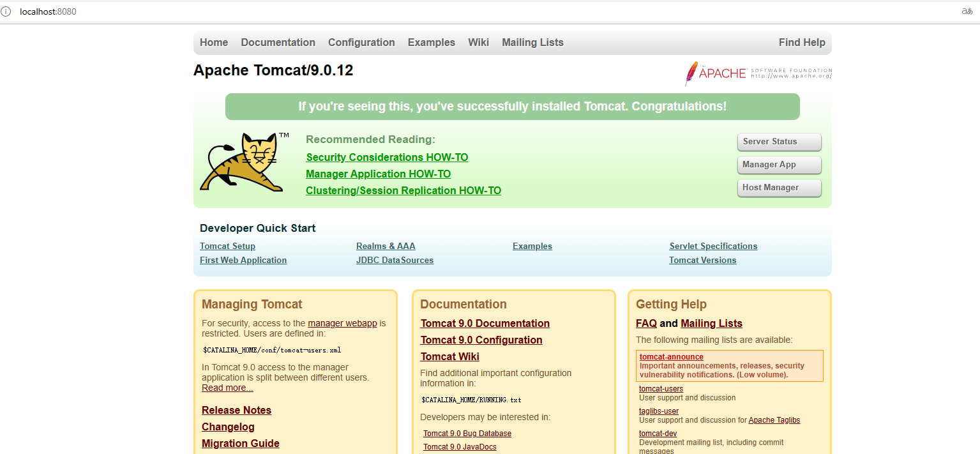Open the Tomcat Versions link
The height and width of the screenshot is (454, 980).
coord(702,261)
